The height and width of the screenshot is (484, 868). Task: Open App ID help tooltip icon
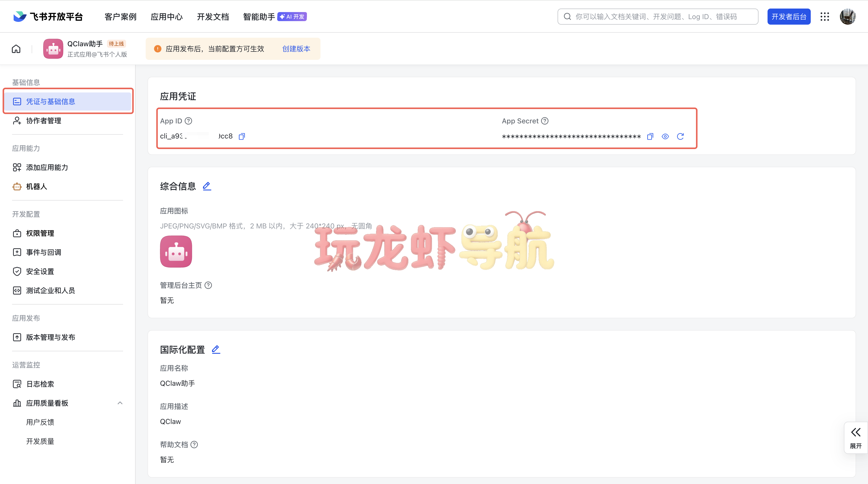(189, 121)
